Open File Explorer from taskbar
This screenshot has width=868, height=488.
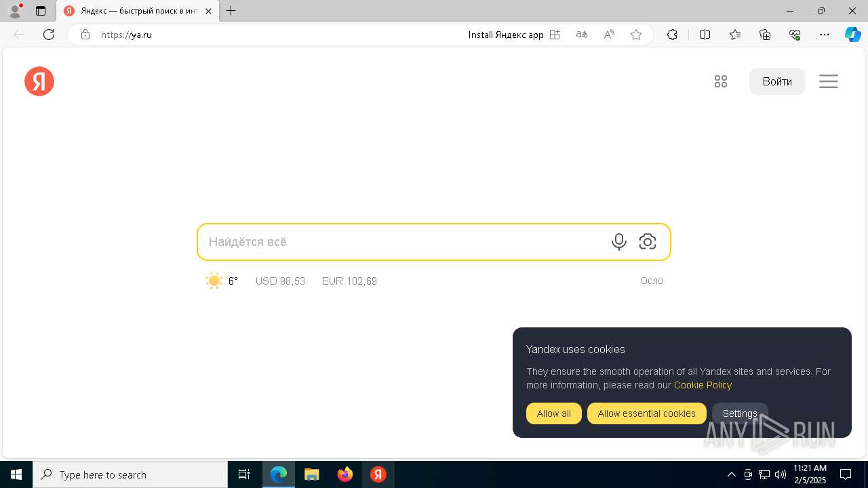[312, 474]
